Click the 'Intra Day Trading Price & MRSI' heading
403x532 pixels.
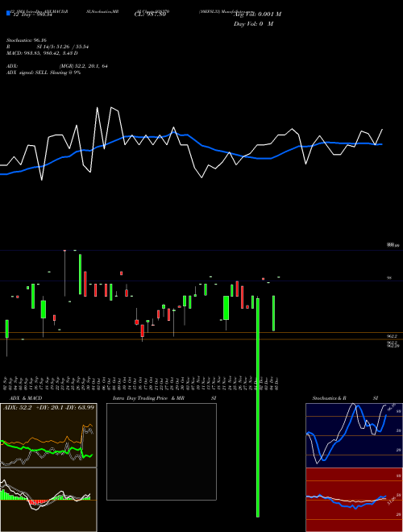[164, 398]
